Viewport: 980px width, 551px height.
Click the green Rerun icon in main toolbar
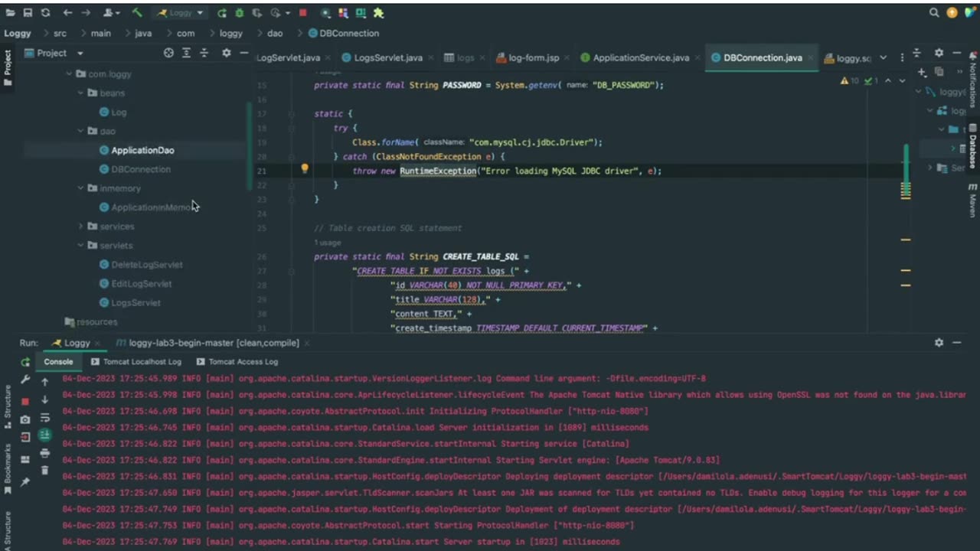[222, 13]
